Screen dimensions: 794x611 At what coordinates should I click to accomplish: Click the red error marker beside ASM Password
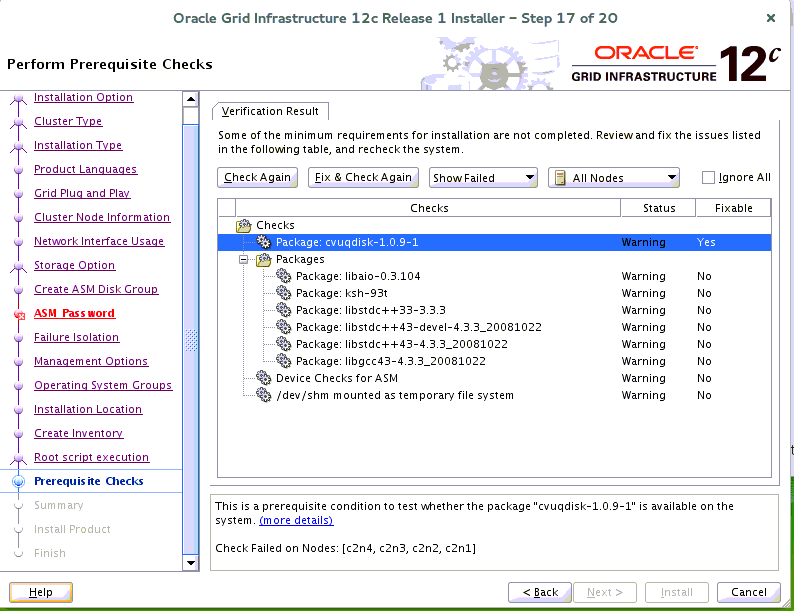[x=19, y=315]
